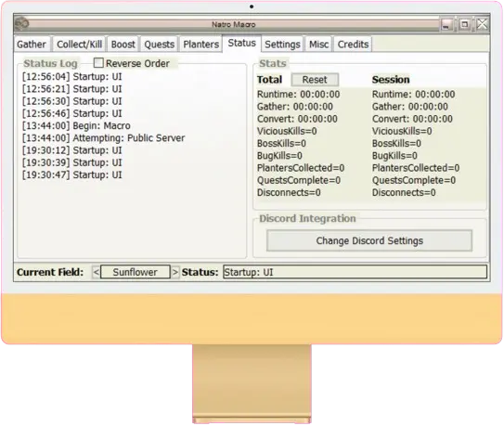Open the Quests tab
Viewport: 504px width, 426px height.
point(159,44)
